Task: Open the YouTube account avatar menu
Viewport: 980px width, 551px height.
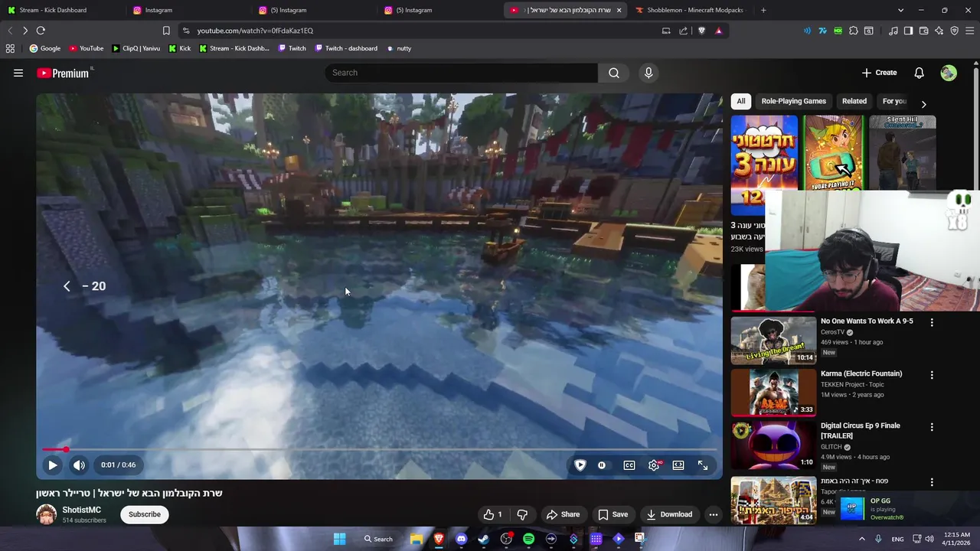Action: (x=949, y=73)
